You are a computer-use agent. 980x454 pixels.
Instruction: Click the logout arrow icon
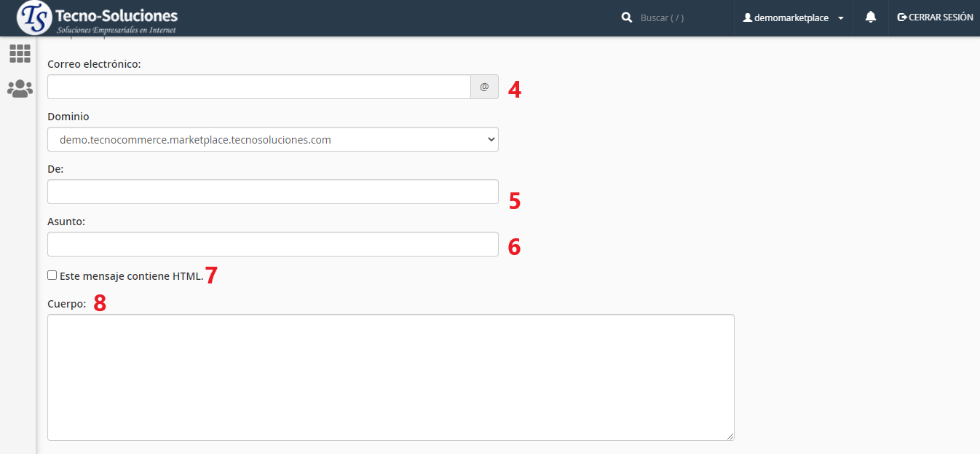902,17
